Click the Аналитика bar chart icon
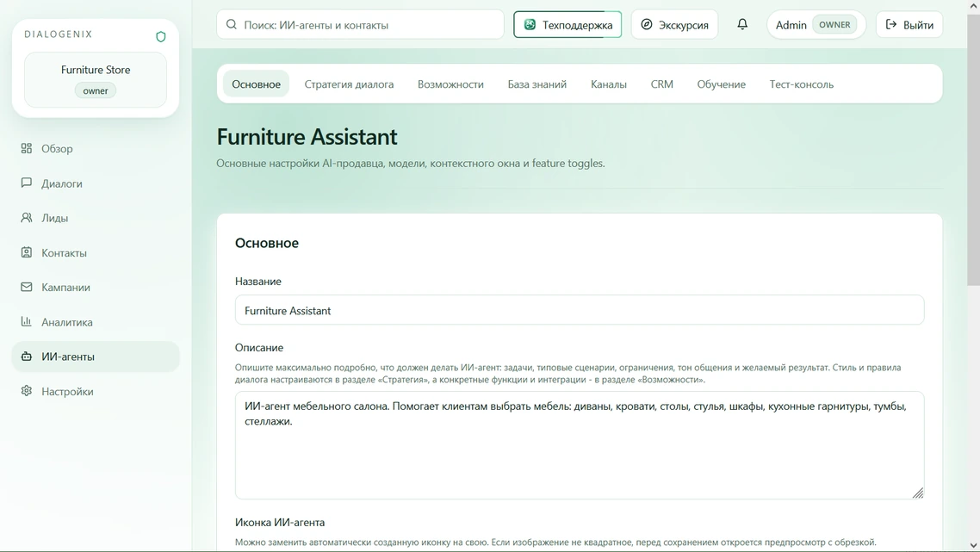980x552 pixels. pos(26,322)
